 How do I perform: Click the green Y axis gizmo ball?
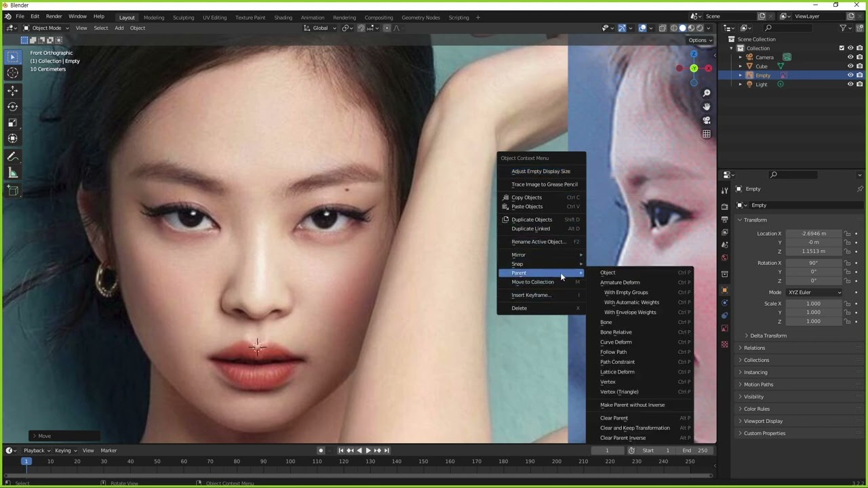pyautogui.click(x=694, y=68)
